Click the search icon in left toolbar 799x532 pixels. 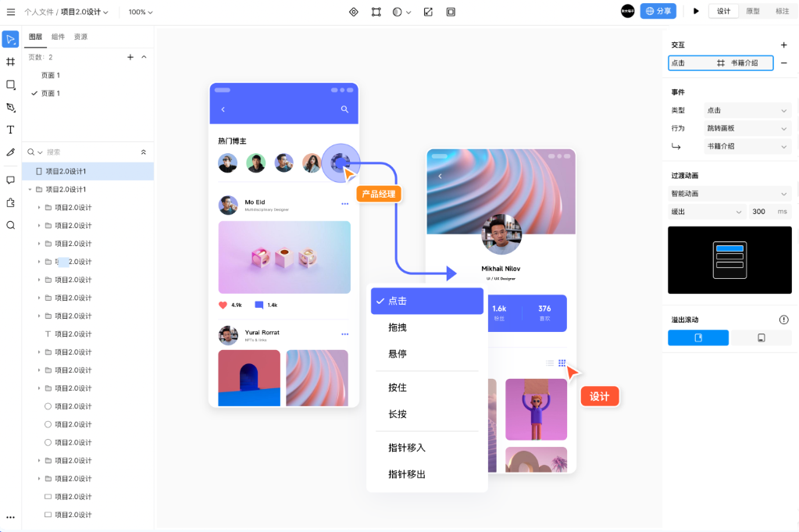(11, 225)
